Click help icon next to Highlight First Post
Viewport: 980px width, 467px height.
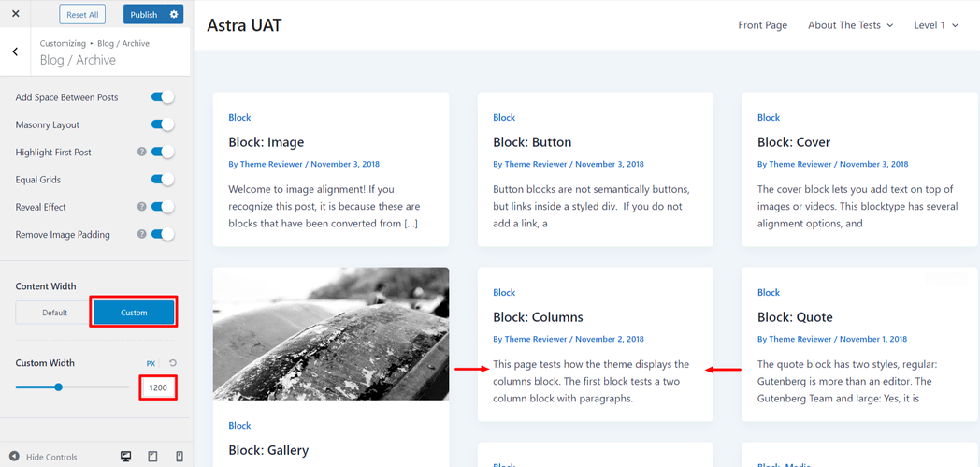[x=142, y=152]
